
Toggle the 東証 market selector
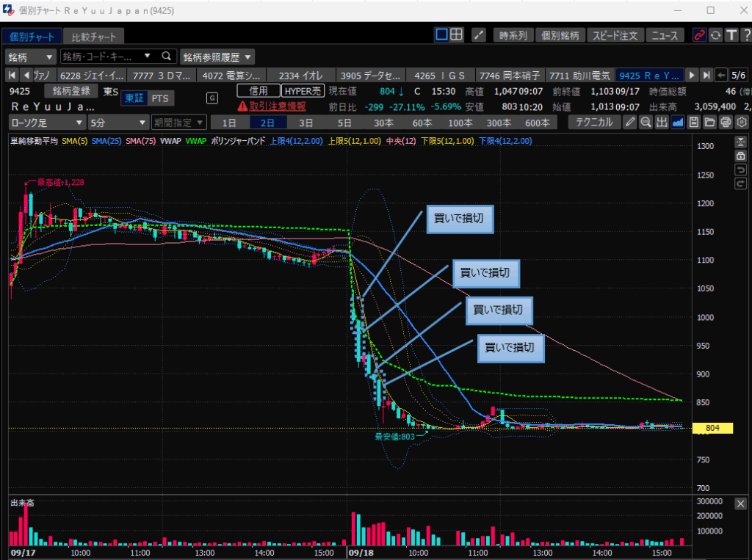coord(134,98)
